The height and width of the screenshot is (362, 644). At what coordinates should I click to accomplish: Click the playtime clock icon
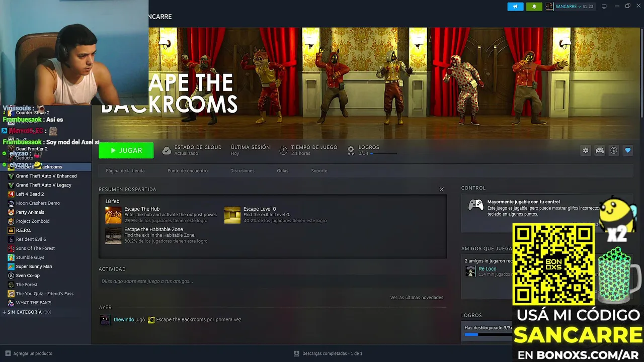283,150
